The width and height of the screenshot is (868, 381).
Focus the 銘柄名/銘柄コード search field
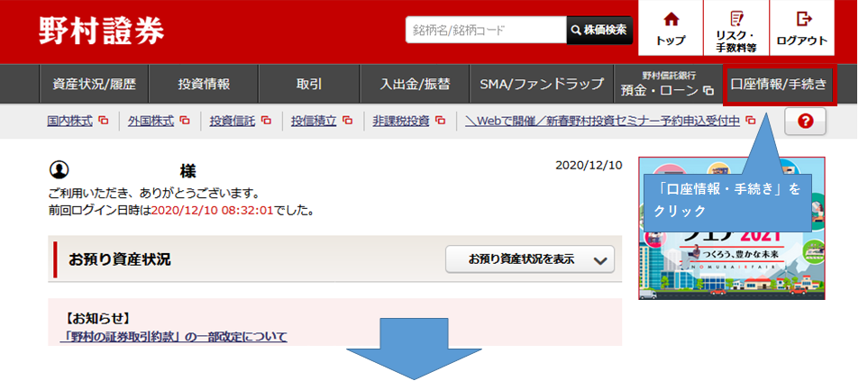point(486,30)
